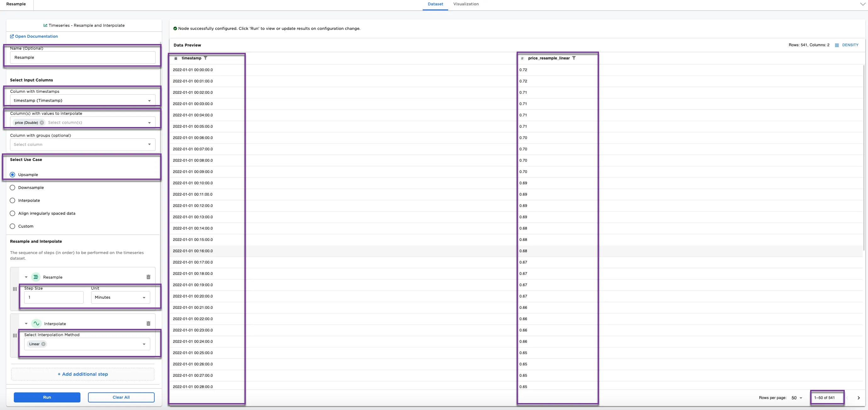Choose Align irregularly spaced data option
Screen dimensions: 868x410
[13, 213]
